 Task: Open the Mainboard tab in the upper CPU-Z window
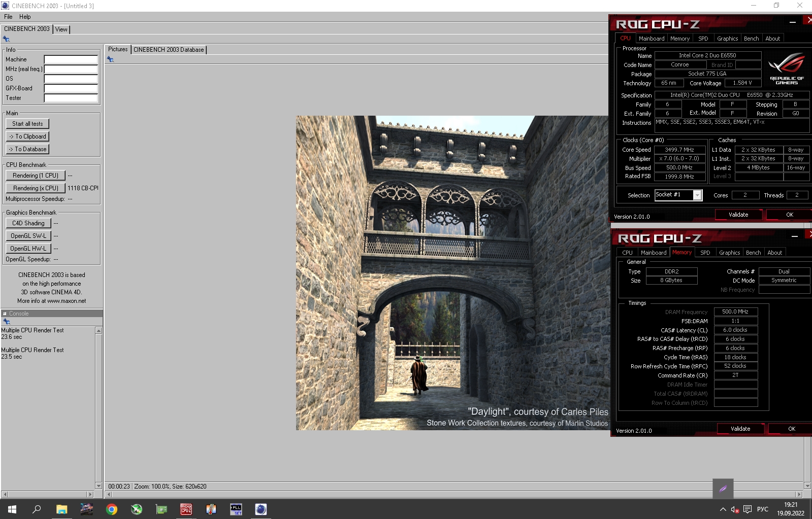652,39
